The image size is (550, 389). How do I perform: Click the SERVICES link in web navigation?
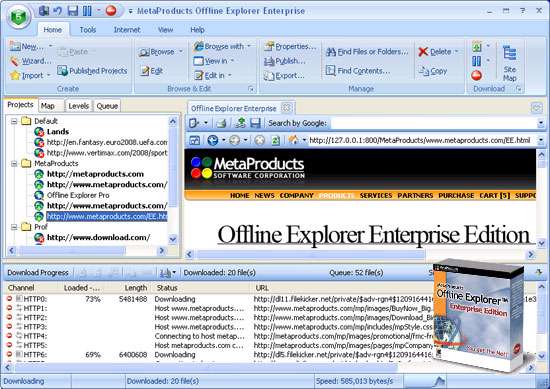tap(376, 195)
